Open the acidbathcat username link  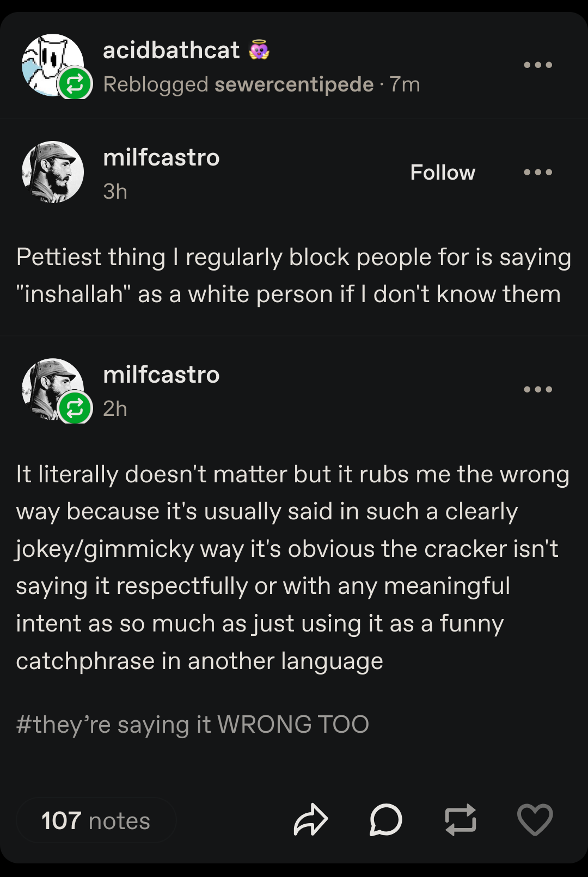point(171,50)
